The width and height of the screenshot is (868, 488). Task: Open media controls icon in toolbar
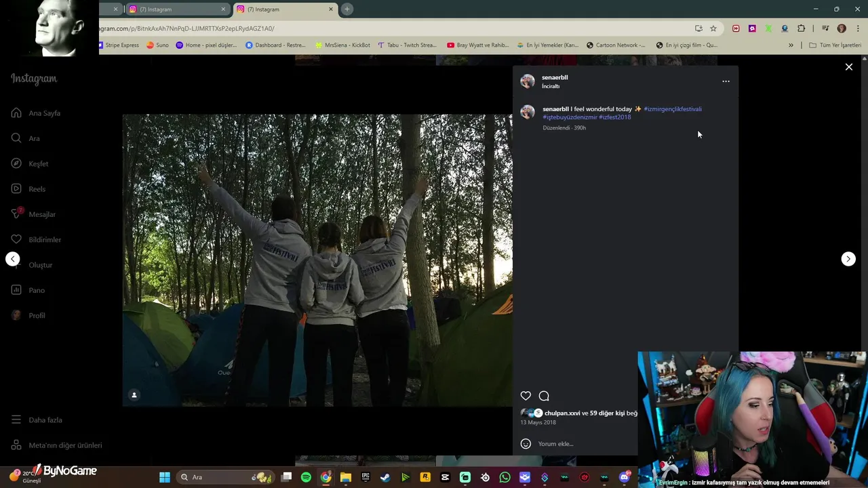tap(825, 28)
